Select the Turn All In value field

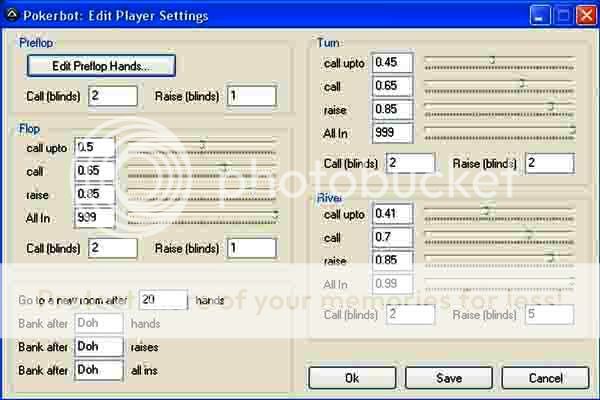pos(393,132)
